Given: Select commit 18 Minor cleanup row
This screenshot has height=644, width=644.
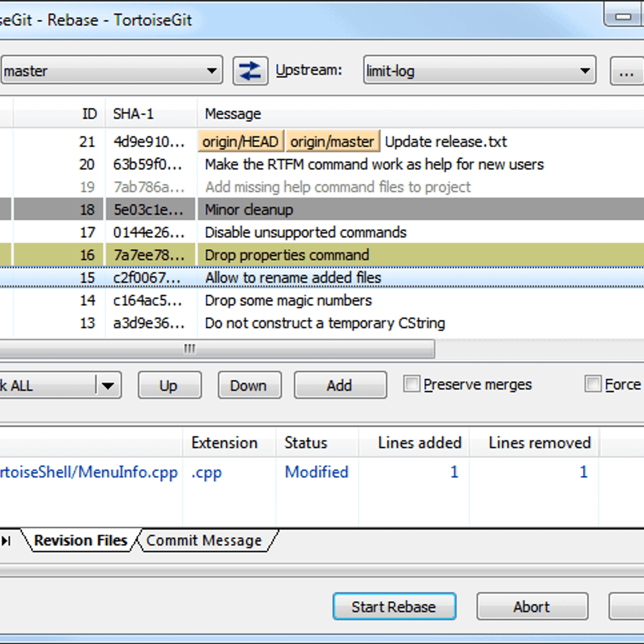Looking at the screenshot, I should coord(249,210).
